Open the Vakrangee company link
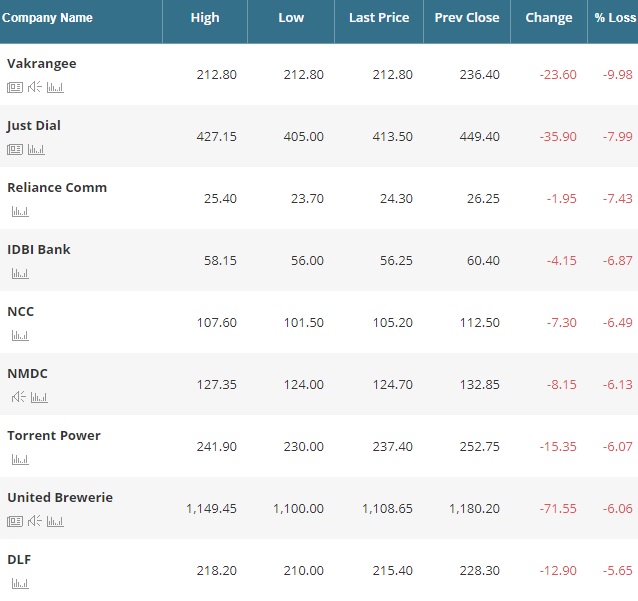Screen dimensions: 638x601 coord(42,64)
